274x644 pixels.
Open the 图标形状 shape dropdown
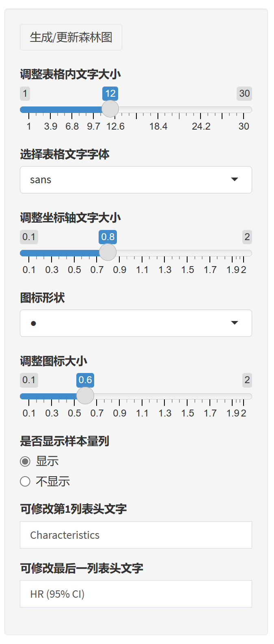click(x=136, y=323)
